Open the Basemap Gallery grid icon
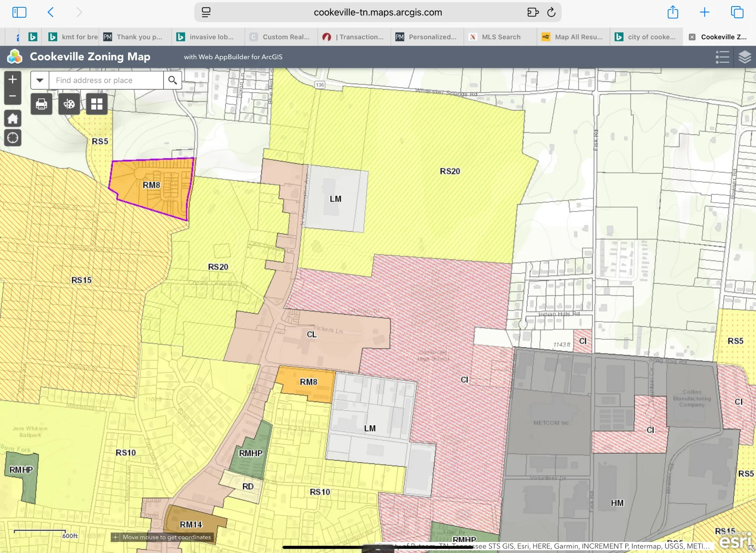The width and height of the screenshot is (756, 553). click(97, 104)
